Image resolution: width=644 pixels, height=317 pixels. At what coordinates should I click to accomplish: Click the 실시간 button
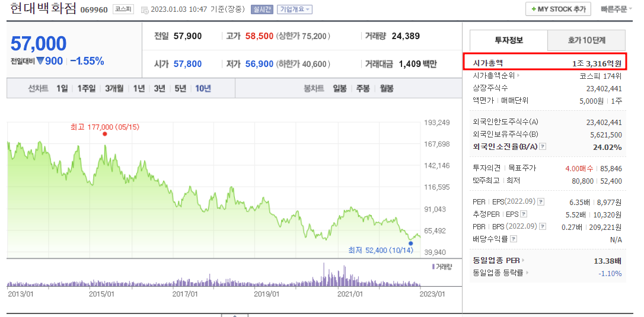click(x=262, y=9)
